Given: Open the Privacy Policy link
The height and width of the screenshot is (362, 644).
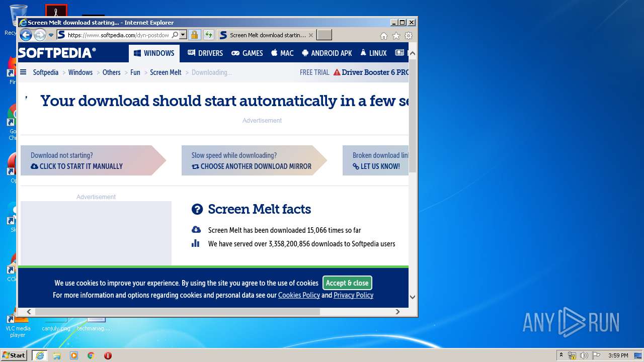Looking at the screenshot, I should pos(353,295).
